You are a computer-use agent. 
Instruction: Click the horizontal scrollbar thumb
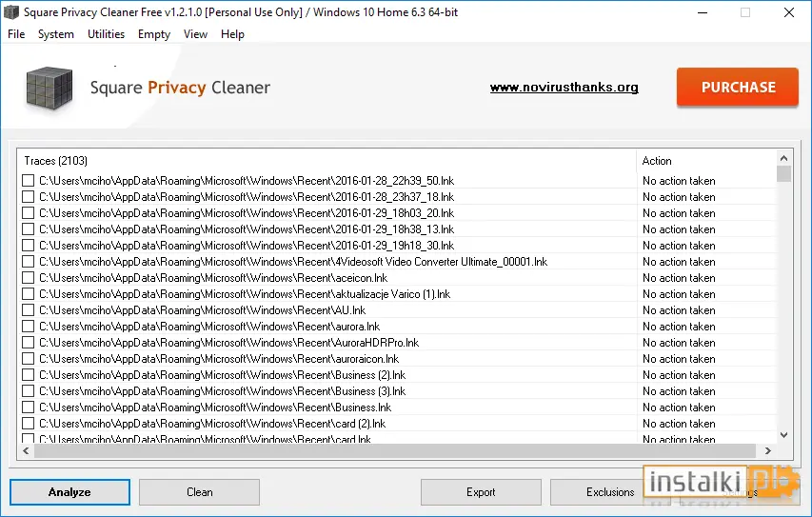tap(394, 450)
